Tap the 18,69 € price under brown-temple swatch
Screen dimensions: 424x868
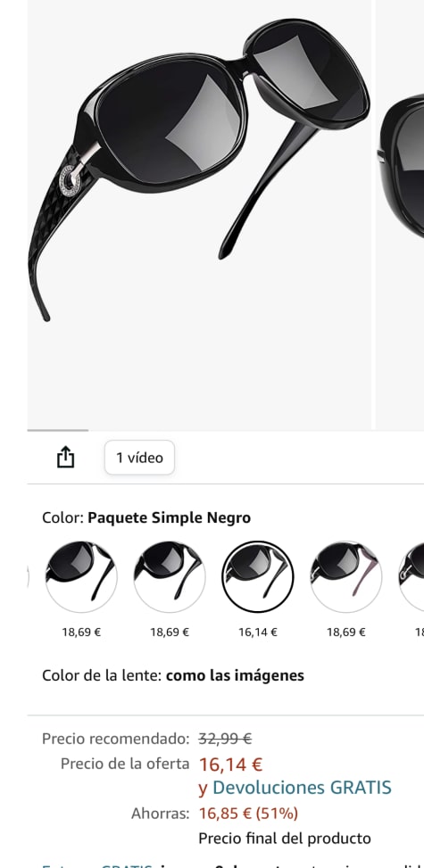tap(345, 632)
